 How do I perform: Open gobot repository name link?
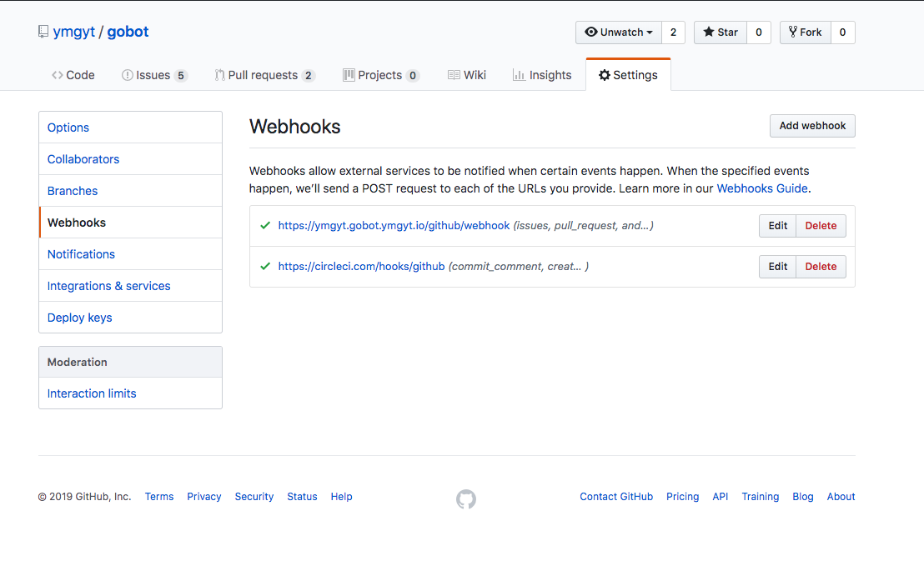tap(128, 32)
